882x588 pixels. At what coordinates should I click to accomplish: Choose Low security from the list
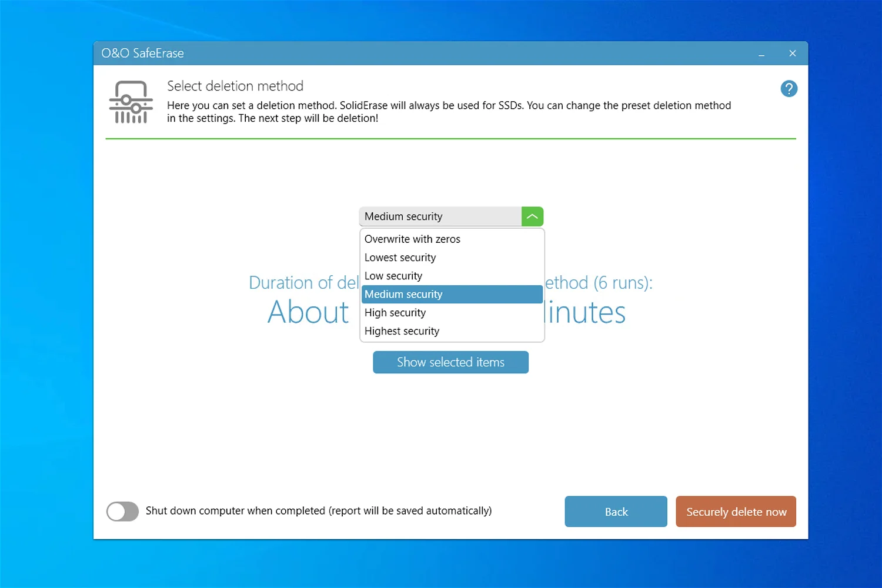pyautogui.click(x=452, y=276)
